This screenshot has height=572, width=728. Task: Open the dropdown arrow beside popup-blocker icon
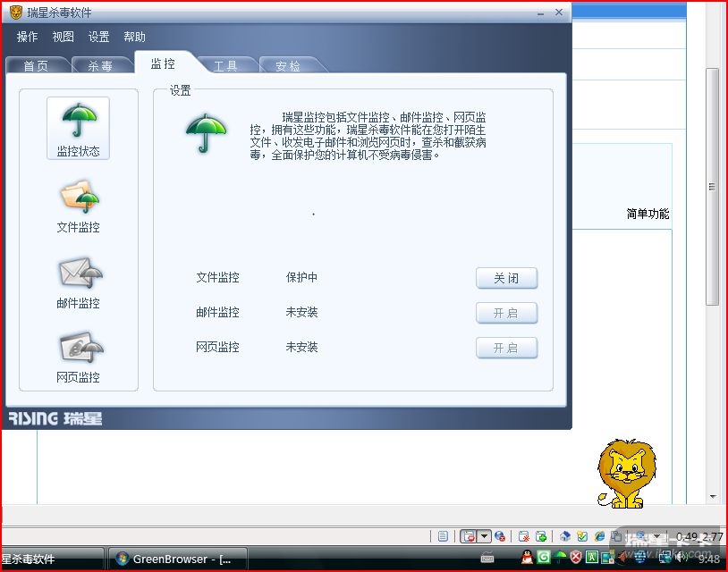(484, 536)
